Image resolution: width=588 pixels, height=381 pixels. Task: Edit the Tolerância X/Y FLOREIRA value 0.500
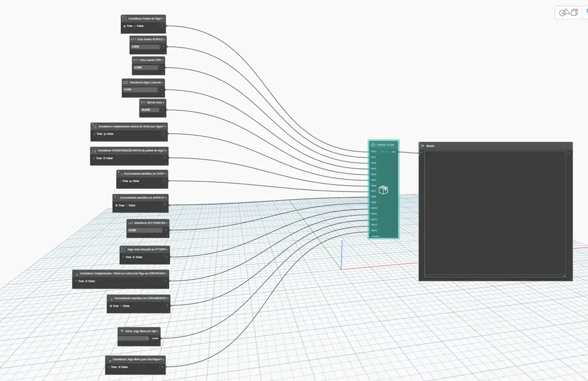(145, 230)
